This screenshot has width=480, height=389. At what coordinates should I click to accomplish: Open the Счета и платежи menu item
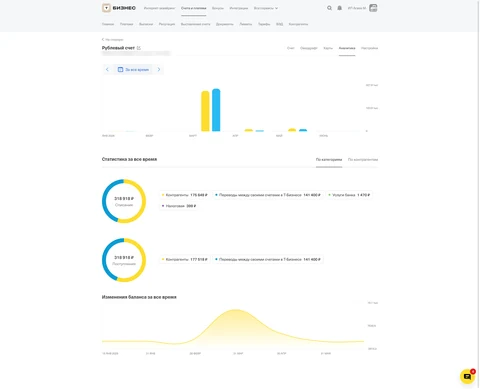(x=194, y=8)
